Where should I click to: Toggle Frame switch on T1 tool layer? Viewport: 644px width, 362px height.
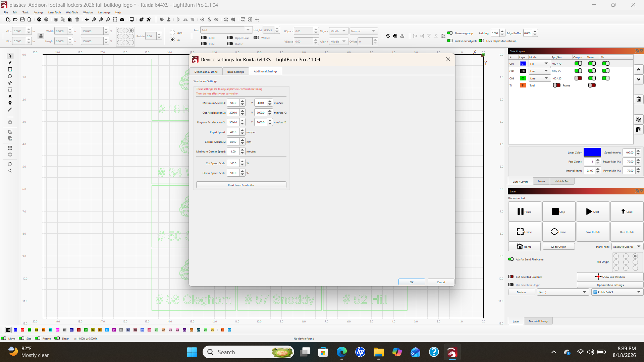pyautogui.click(x=557, y=85)
